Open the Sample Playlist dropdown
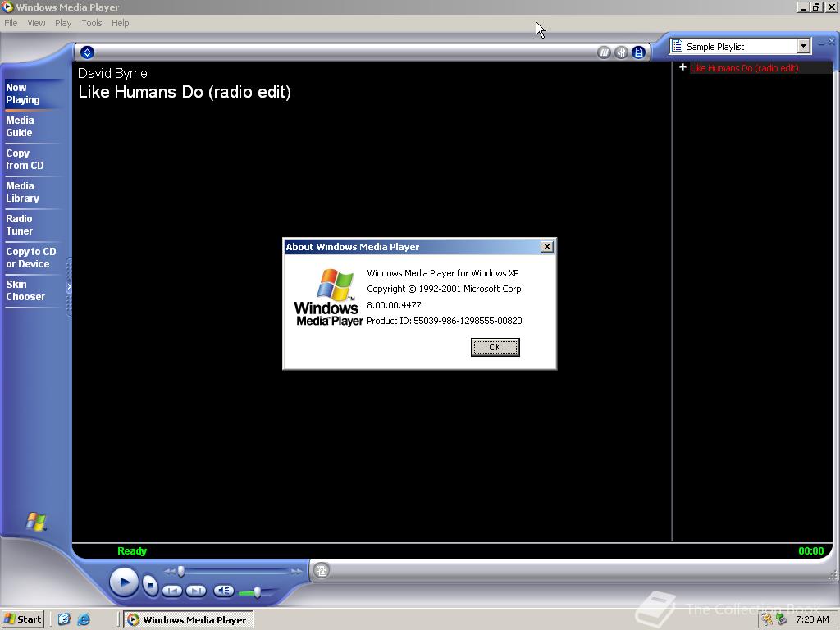Screen dimensions: 840x630 click(x=803, y=47)
